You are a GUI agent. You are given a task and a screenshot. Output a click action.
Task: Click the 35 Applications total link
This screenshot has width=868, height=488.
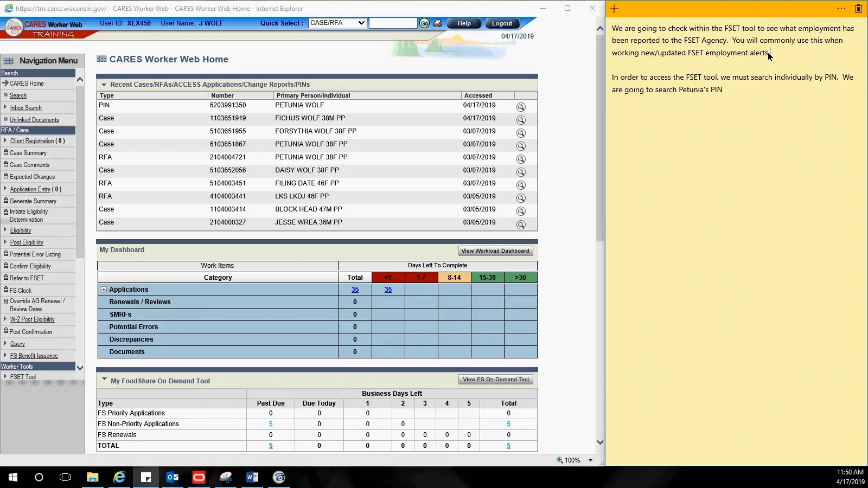[x=355, y=290]
